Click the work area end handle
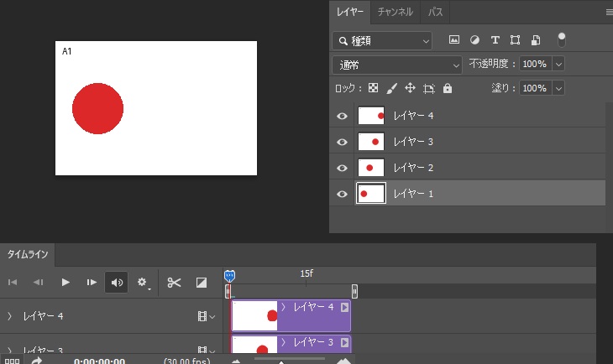This screenshot has height=364, width=613. click(x=354, y=291)
